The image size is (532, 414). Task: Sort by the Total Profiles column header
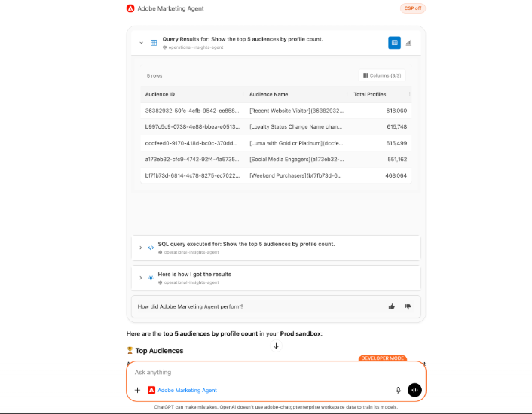click(370, 94)
